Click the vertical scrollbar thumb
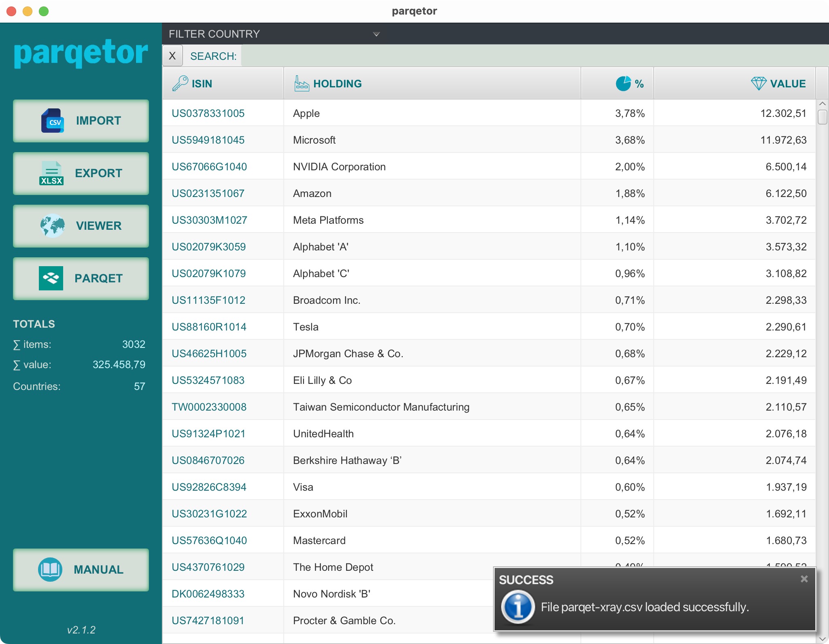 point(822,117)
